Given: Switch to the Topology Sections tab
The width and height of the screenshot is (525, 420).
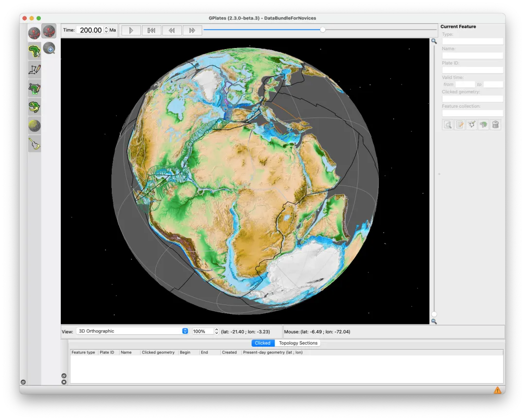Looking at the screenshot, I should [x=298, y=343].
